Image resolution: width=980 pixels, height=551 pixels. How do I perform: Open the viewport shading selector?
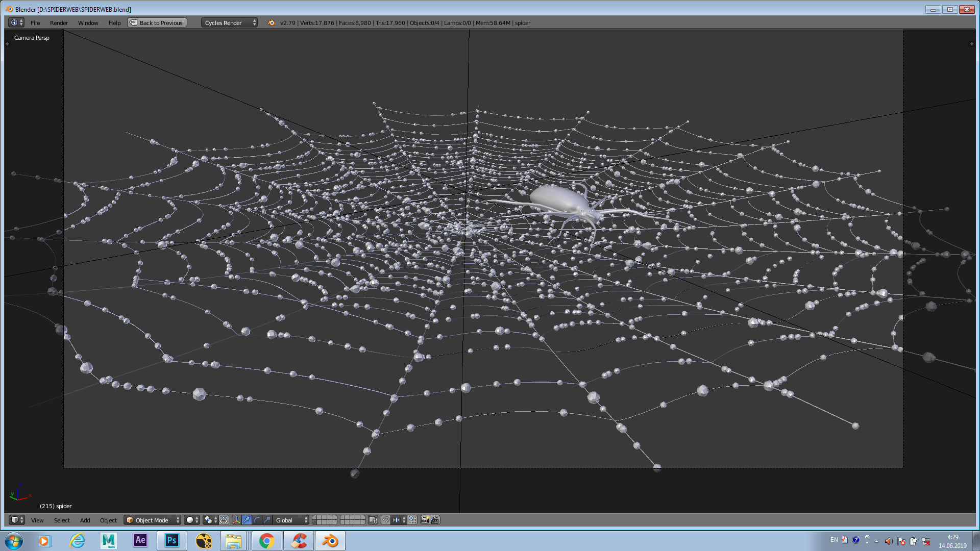[192, 520]
